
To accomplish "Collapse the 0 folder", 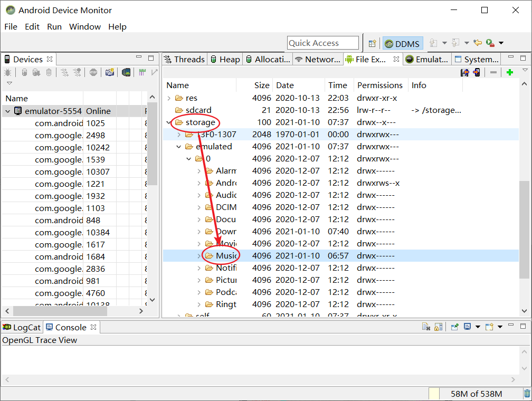I will (188, 159).
